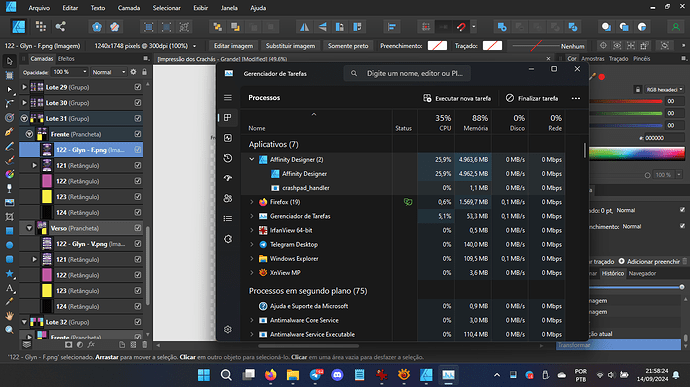Viewport: 690px width, 387px height.
Task: Open the Preenchimento fill color swatch
Action: [x=437, y=46]
